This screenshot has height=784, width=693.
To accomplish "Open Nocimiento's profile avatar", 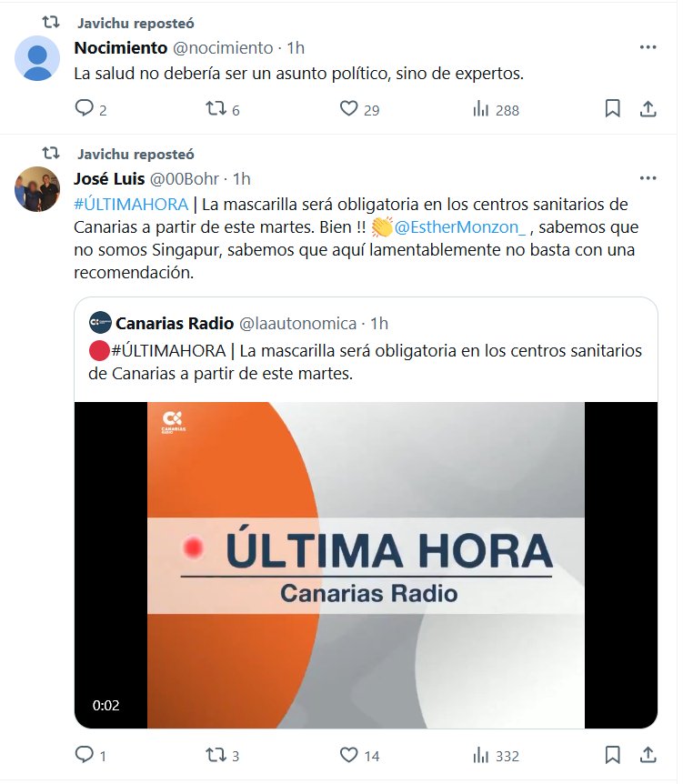I will click(x=37, y=58).
